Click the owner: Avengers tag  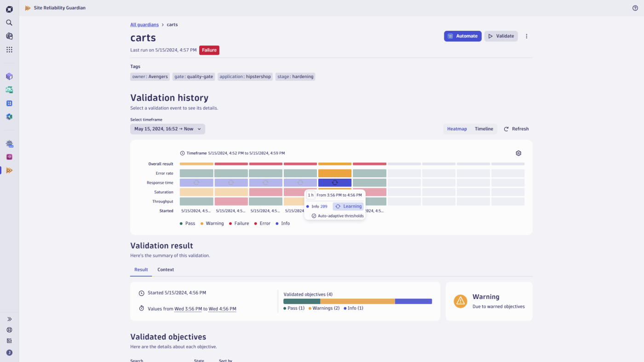tap(150, 77)
